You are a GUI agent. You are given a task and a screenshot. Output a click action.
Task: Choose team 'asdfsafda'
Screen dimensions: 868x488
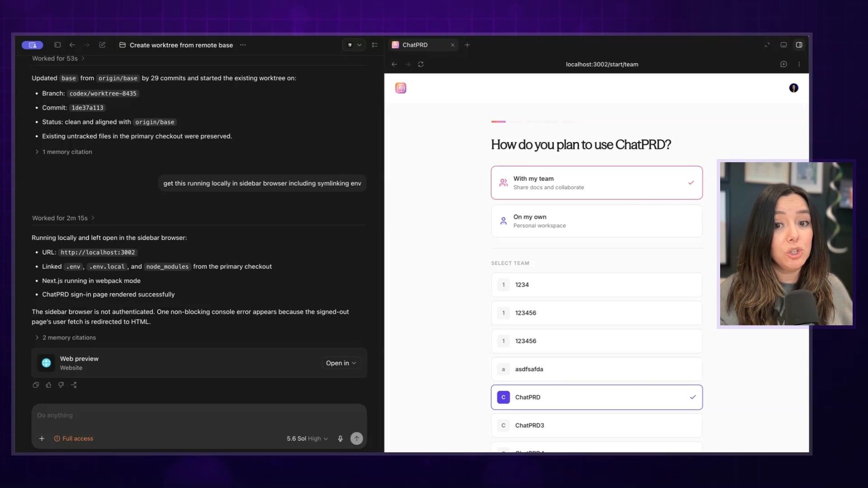597,369
